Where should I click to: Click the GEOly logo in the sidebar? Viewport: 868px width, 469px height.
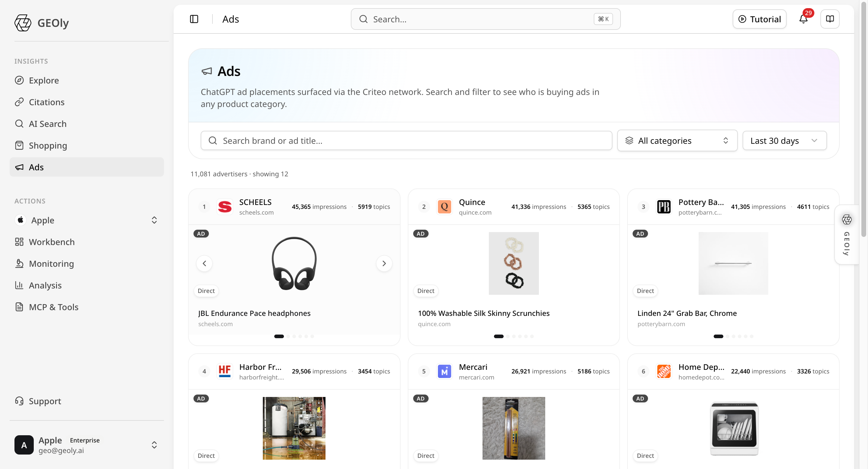[23, 23]
